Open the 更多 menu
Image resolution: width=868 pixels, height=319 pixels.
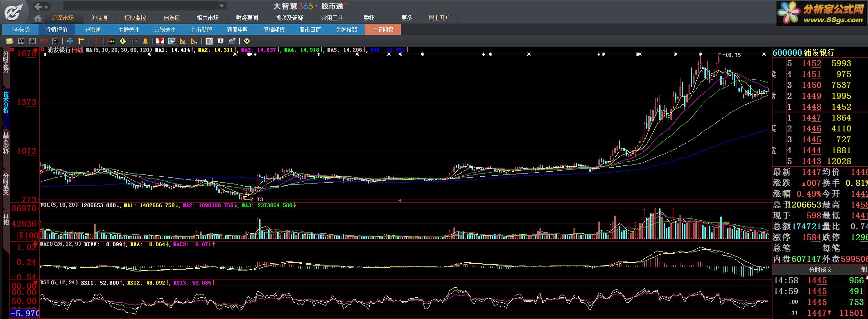tap(407, 18)
